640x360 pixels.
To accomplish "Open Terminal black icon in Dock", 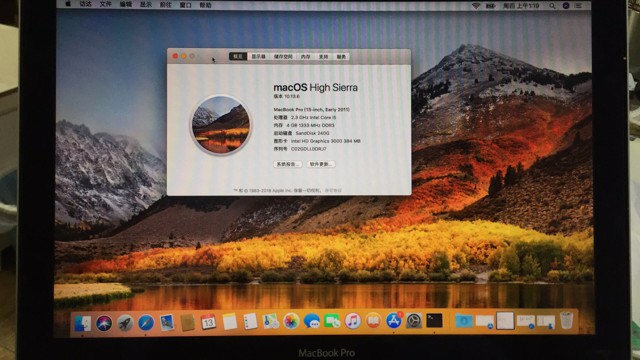I will click(434, 320).
